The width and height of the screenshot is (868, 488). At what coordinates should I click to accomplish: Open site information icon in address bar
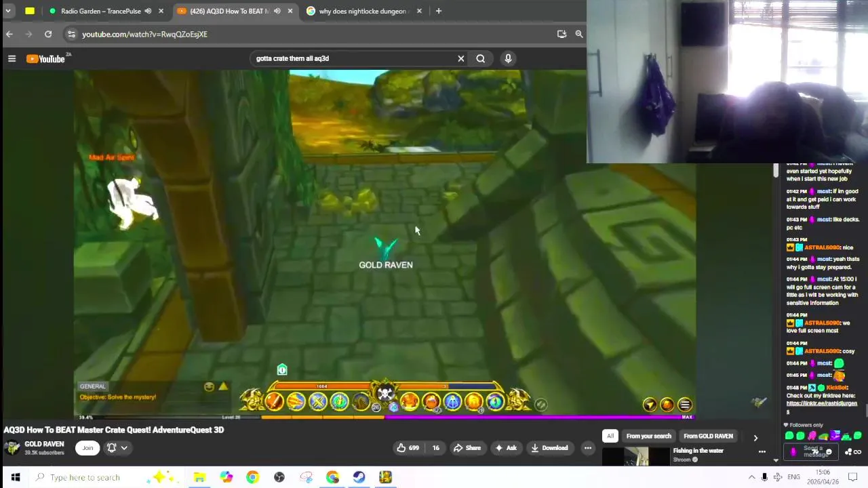pyautogui.click(x=71, y=34)
